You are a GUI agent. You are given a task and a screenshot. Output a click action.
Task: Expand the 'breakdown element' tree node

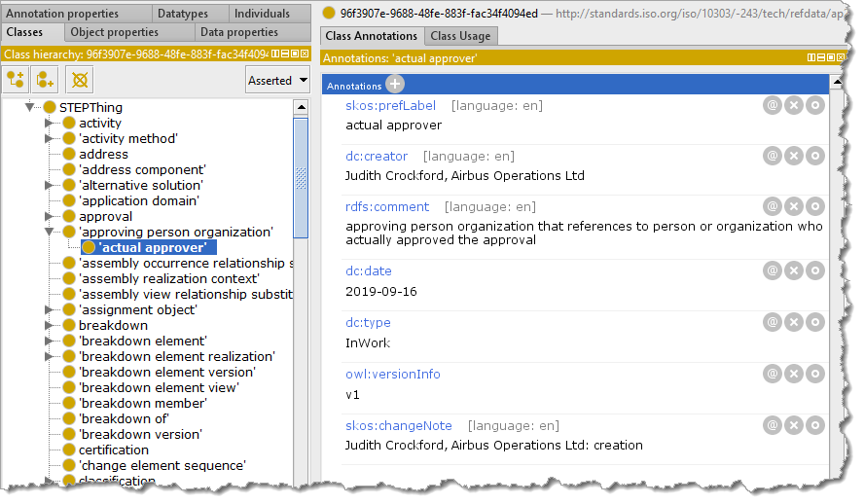[50, 342]
